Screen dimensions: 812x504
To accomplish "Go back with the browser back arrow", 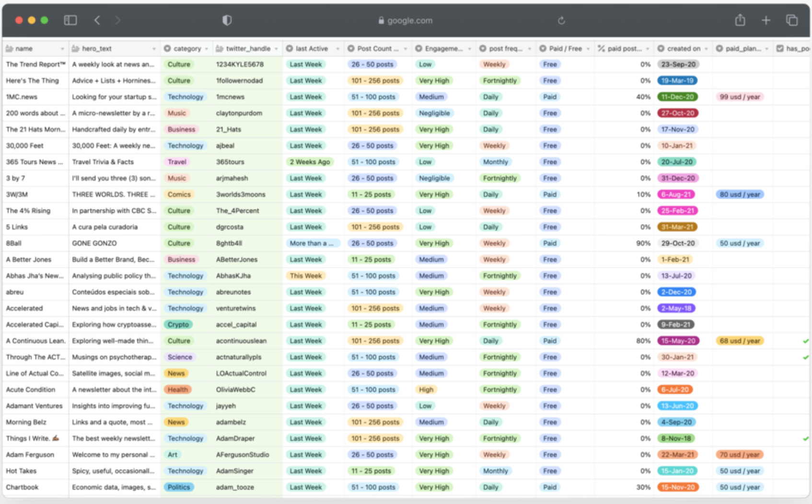I will point(97,20).
